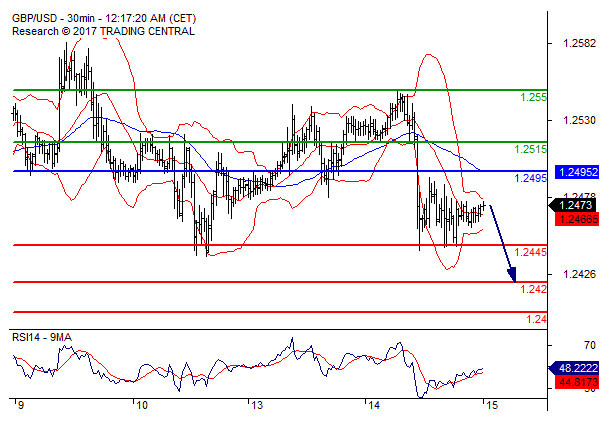The image size is (614, 425).
Task: Click the blue 1.2495 pivot label
Action: 530,178
